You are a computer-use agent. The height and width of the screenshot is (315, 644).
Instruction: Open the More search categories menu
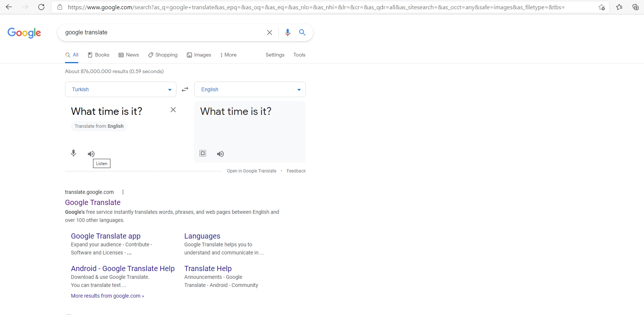(x=228, y=55)
